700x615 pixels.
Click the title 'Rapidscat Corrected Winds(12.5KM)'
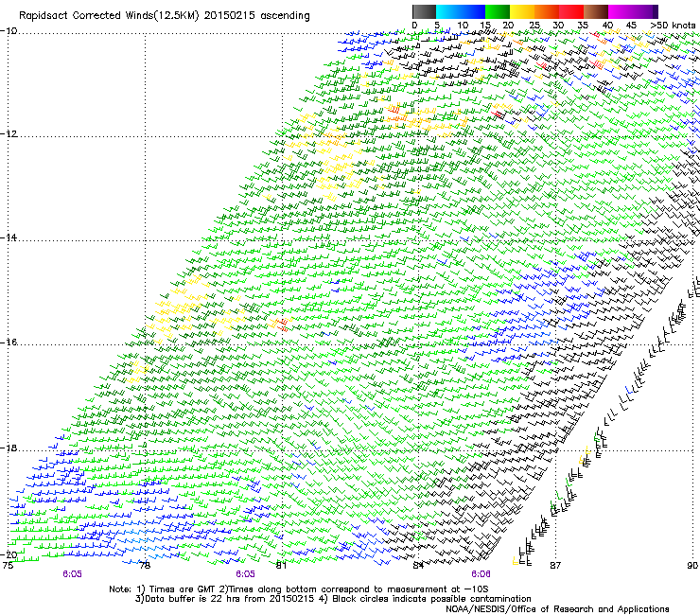(x=109, y=16)
